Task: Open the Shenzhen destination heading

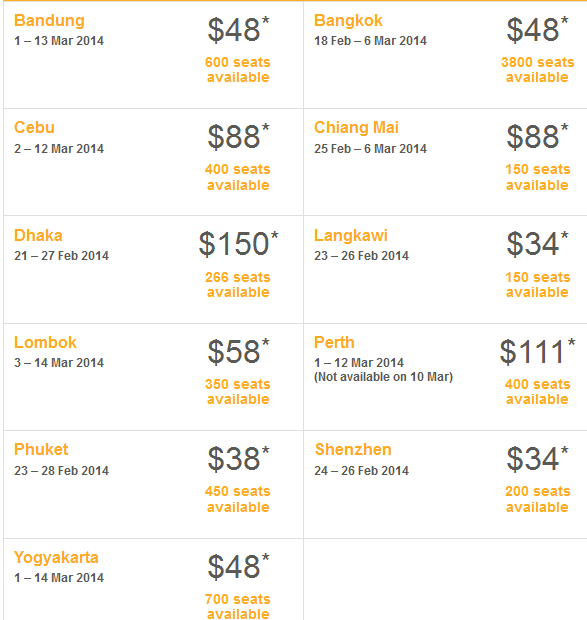Action: (353, 450)
